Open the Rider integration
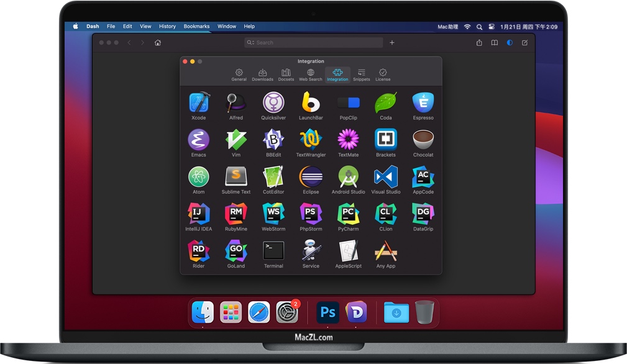This screenshot has height=364, width=627. [x=199, y=250]
